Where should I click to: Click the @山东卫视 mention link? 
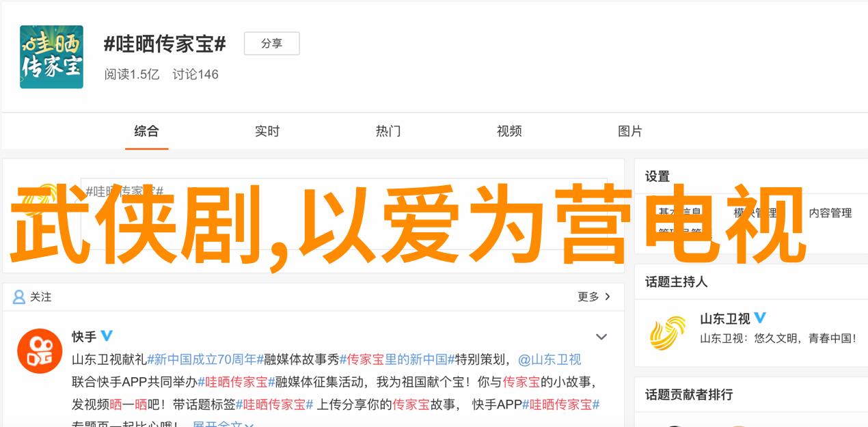click(x=550, y=359)
